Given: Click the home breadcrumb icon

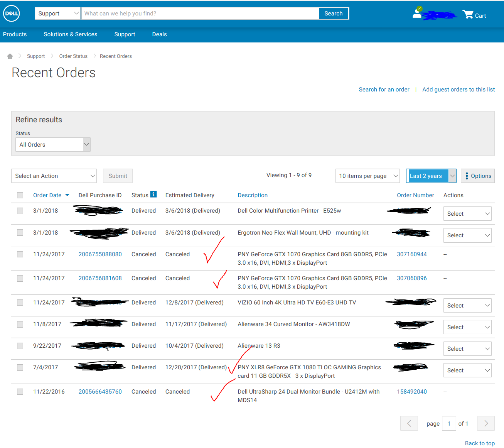Looking at the screenshot, I should click(x=10, y=56).
